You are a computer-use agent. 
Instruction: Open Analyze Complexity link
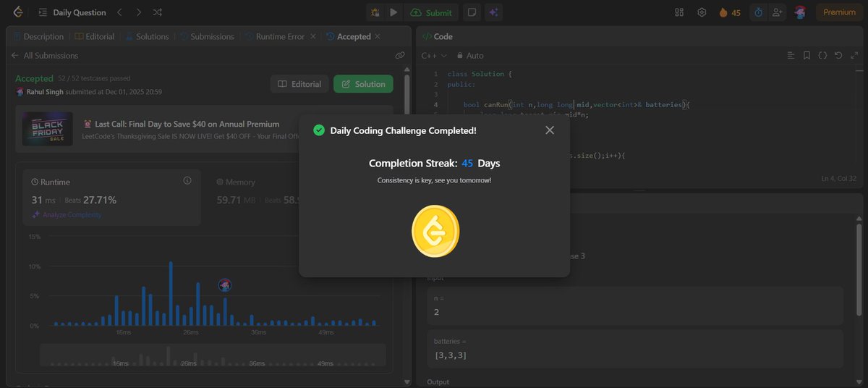67,215
